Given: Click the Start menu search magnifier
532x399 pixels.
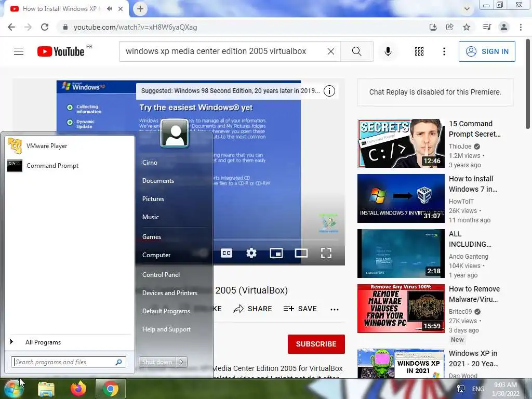Looking at the screenshot, I should [119, 362].
